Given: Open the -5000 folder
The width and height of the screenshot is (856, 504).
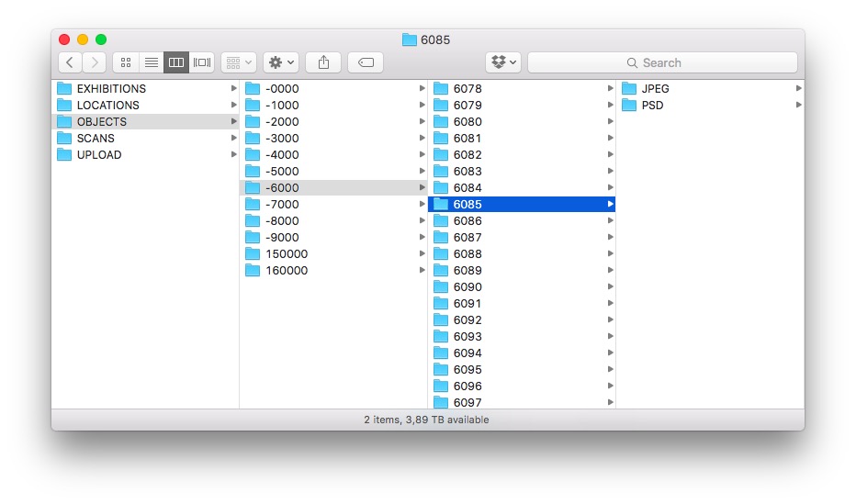Looking at the screenshot, I should click(x=334, y=172).
